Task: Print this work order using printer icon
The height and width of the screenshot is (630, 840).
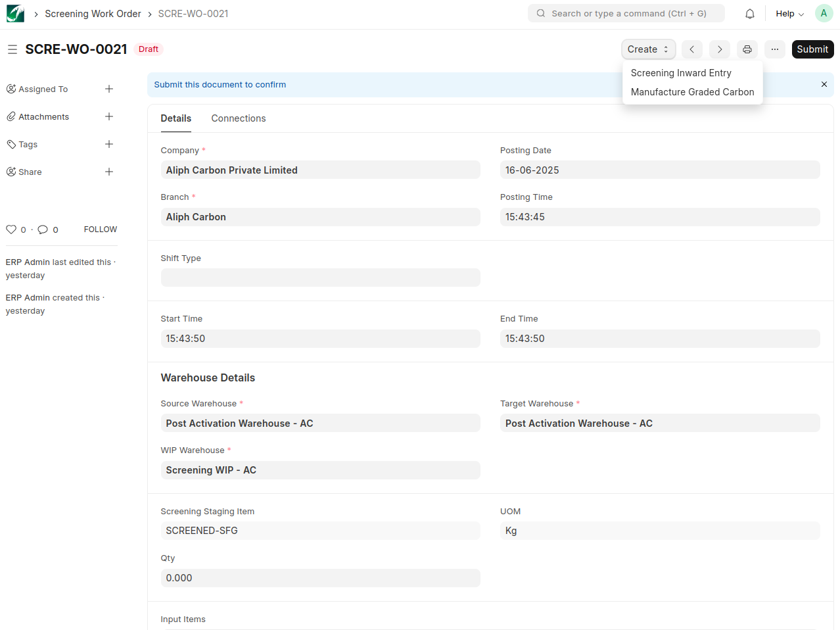Action: point(747,49)
